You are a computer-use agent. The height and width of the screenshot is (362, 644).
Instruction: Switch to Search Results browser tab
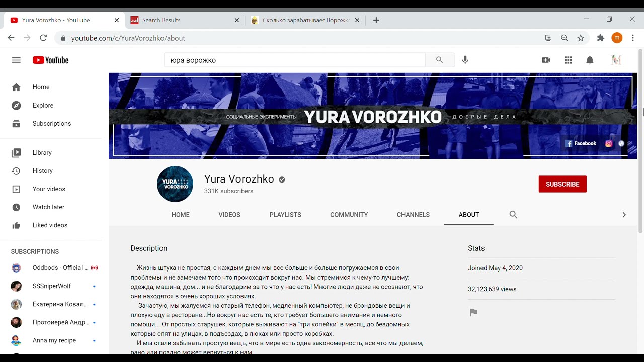184,20
